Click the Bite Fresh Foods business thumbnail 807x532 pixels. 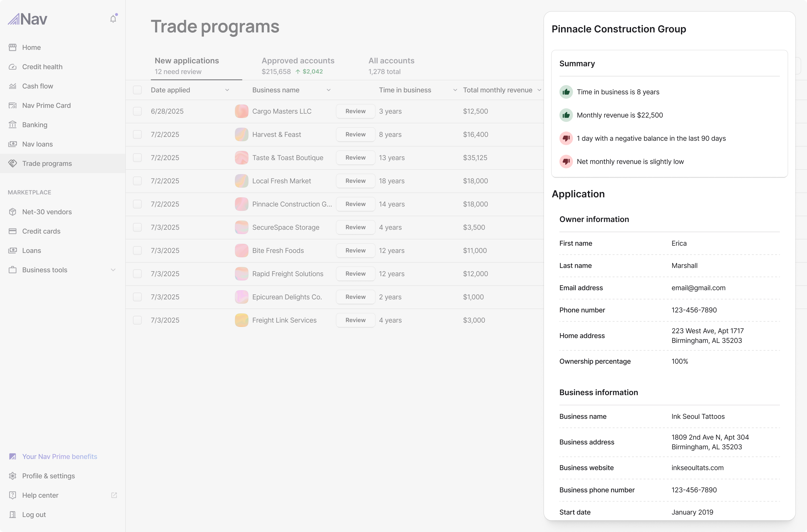tap(241, 250)
